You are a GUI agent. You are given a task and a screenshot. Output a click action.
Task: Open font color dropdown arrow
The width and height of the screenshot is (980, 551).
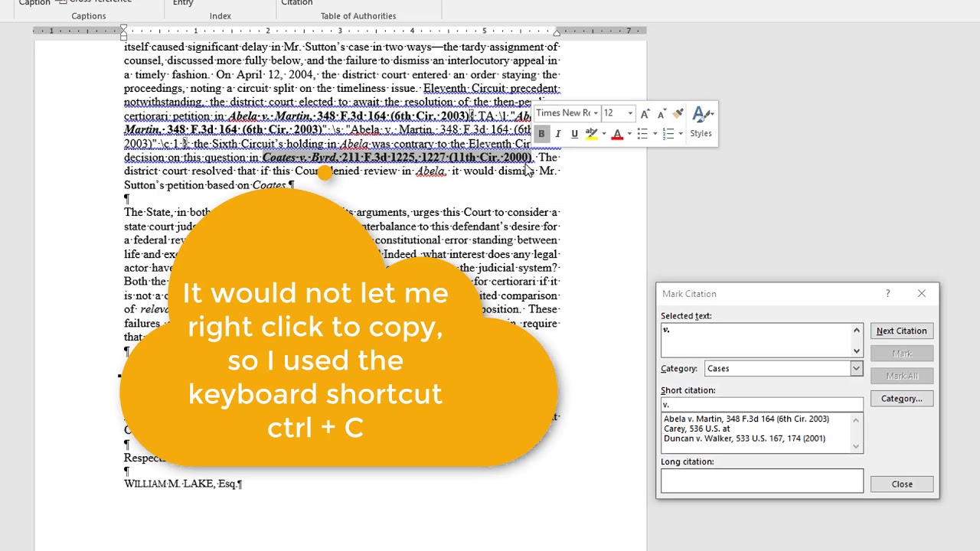point(629,134)
